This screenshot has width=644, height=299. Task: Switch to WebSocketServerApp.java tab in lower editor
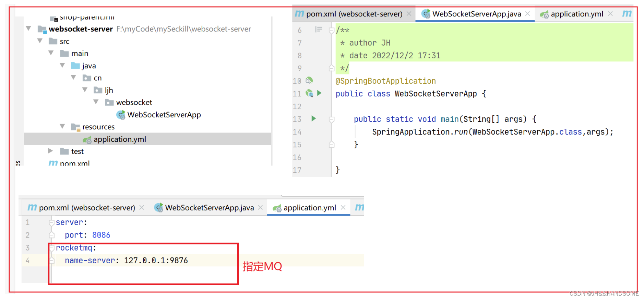click(x=210, y=208)
